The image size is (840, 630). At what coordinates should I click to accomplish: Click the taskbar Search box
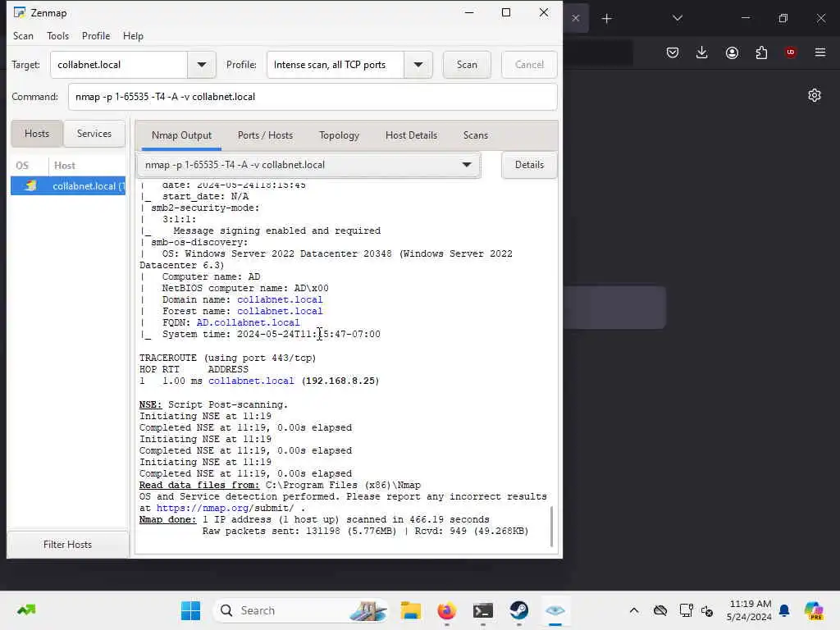tap(301, 610)
